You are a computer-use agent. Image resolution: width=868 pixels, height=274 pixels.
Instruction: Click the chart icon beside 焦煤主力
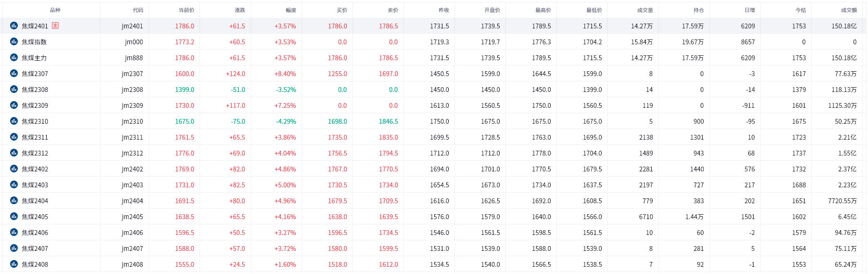click(14, 57)
